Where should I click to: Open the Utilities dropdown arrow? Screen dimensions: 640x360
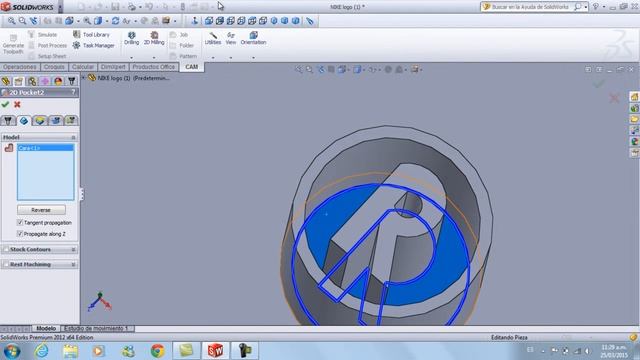tap(213, 58)
